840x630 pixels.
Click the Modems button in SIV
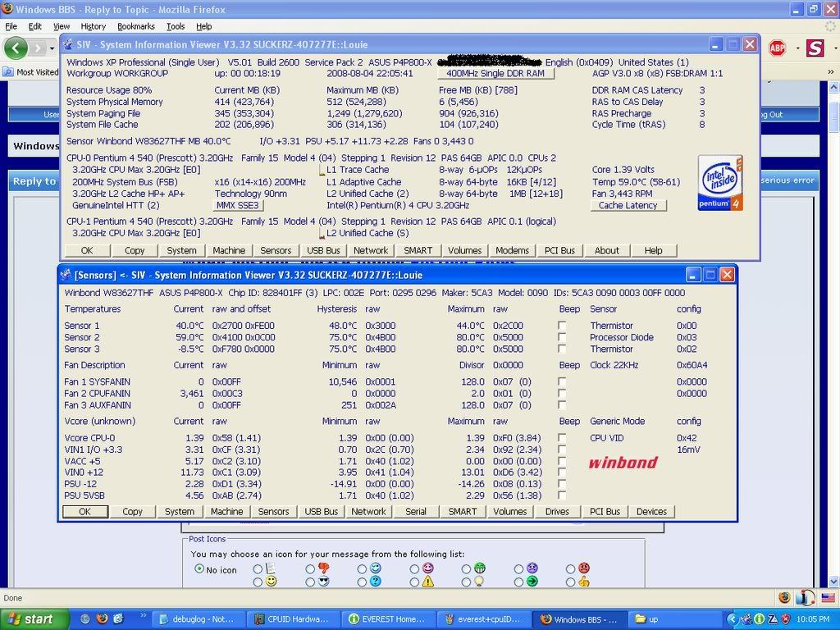512,250
